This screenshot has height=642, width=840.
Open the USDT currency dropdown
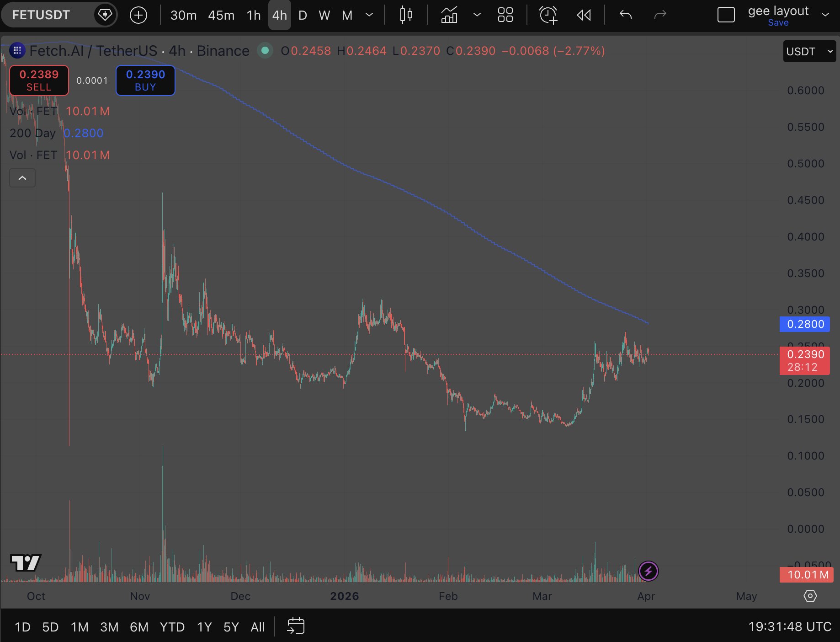click(809, 51)
